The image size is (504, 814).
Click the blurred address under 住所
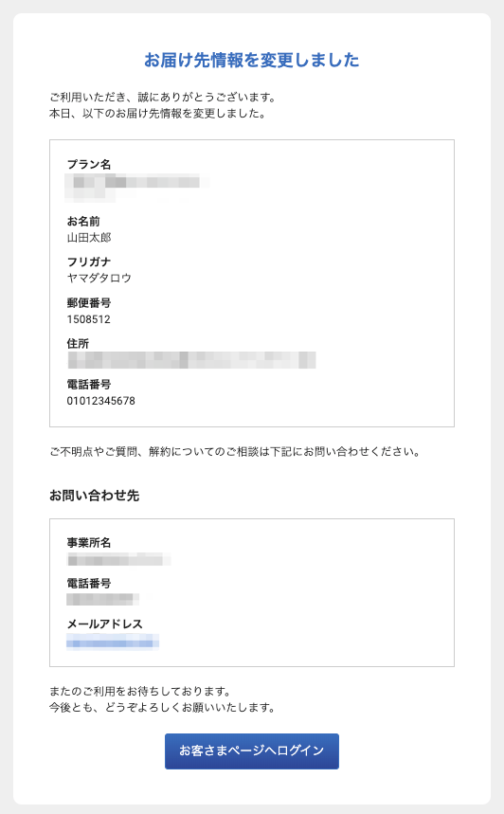(x=191, y=360)
